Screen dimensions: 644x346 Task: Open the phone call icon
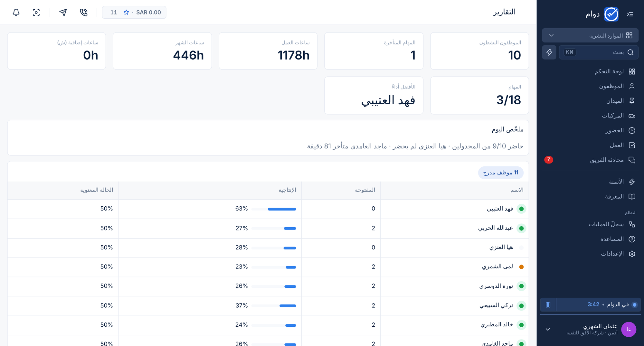point(84,13)
